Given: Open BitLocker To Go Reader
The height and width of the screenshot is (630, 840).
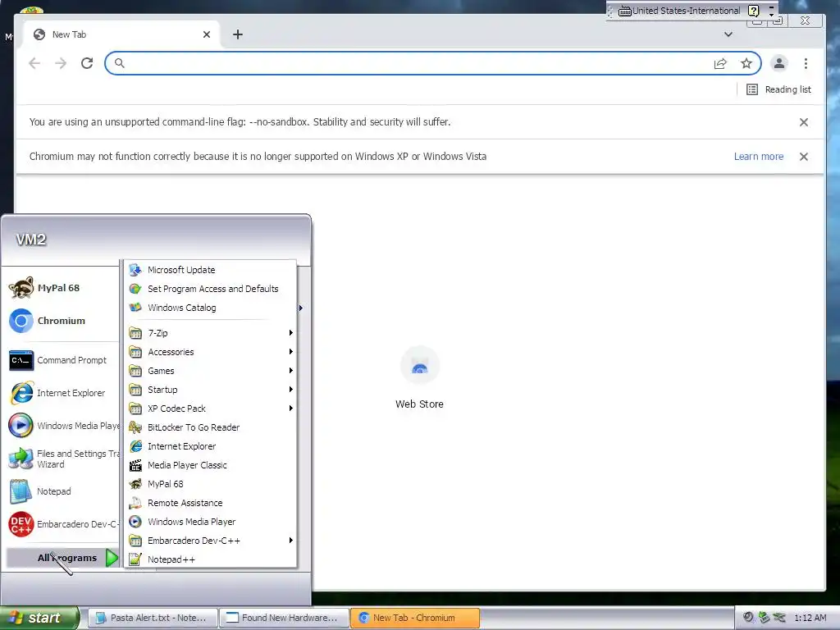Looking at the screenshot, I should click(211, 427).
